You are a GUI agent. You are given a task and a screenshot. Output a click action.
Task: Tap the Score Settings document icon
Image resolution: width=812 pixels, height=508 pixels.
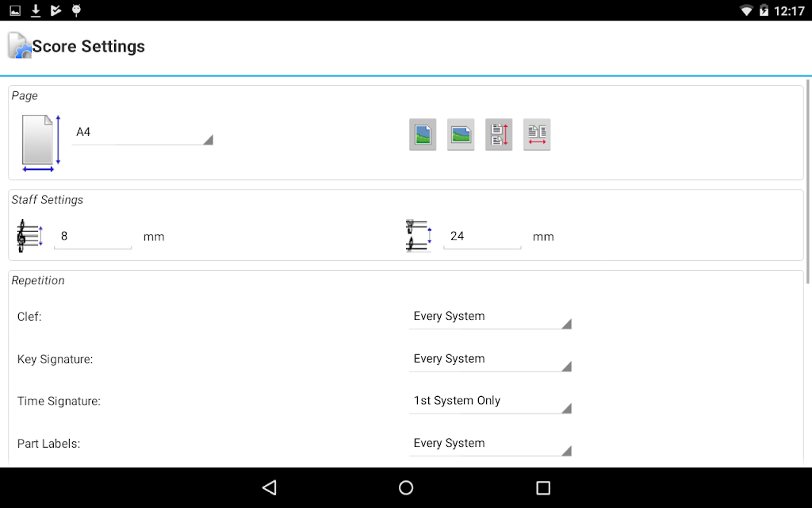pos(20,45)
